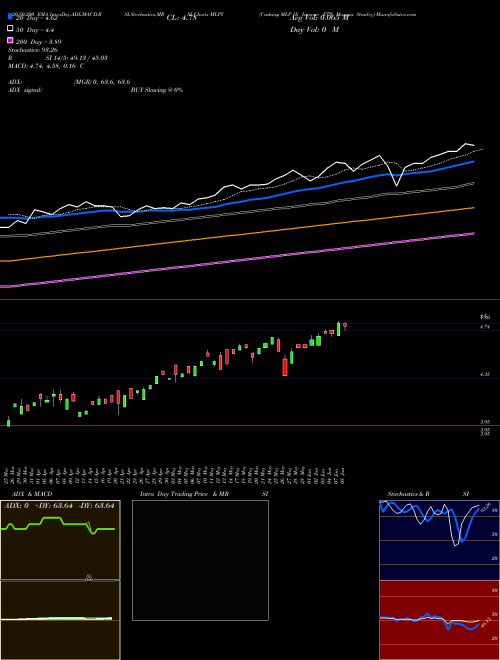This screenshot has width=500, height=660.
Task: Click the '(MGR) 0, 63.6, 63.6' ADX values
Action: tap(102, 82)
